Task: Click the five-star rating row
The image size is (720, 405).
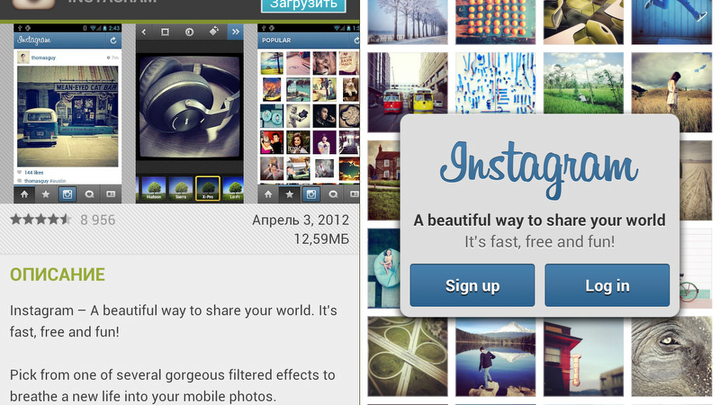Action: point(40,219)
